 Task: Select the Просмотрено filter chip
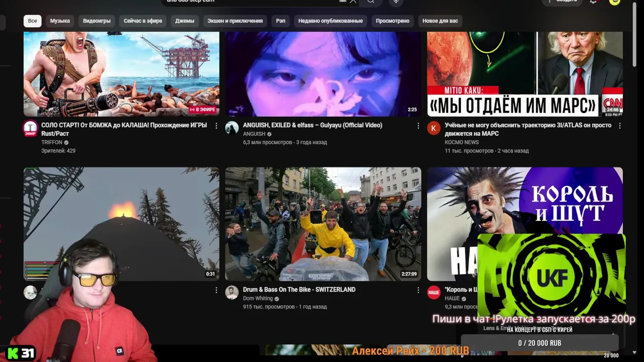392,21
